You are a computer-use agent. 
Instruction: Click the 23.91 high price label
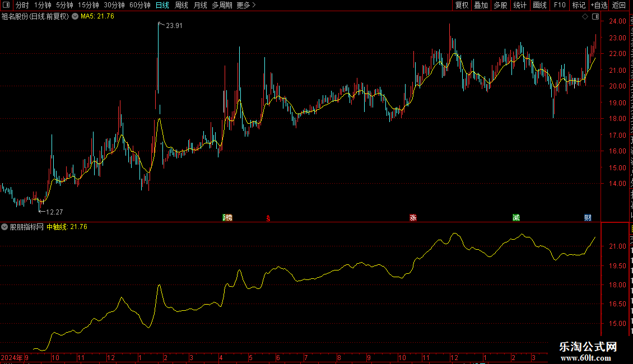click(174, 26)
